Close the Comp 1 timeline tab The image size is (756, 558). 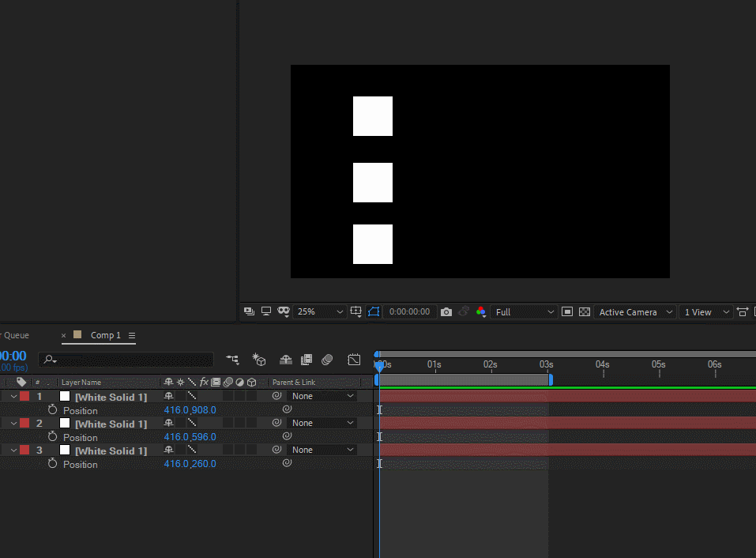pos(64,335)
